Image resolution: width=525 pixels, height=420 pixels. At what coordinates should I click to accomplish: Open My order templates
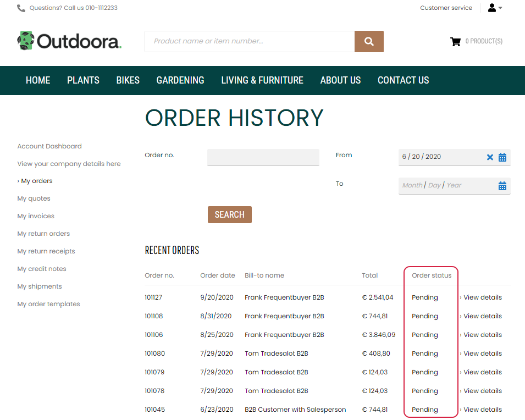(48, 304)
